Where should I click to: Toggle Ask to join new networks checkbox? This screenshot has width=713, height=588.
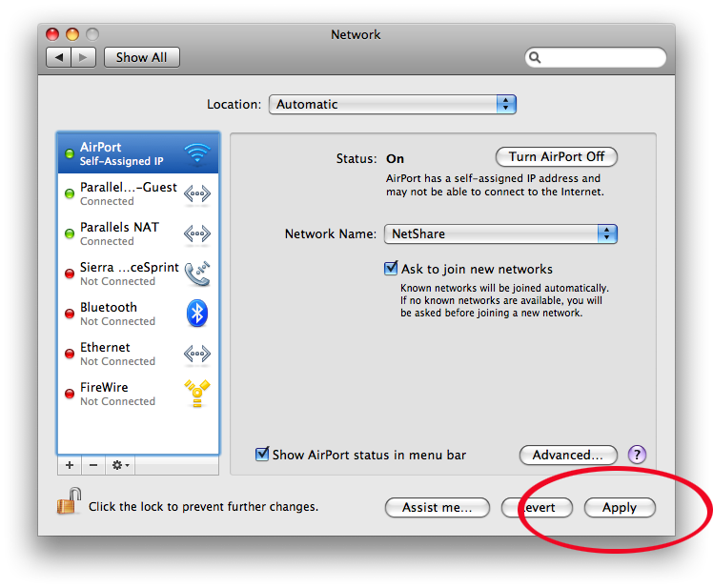(391, 269)
